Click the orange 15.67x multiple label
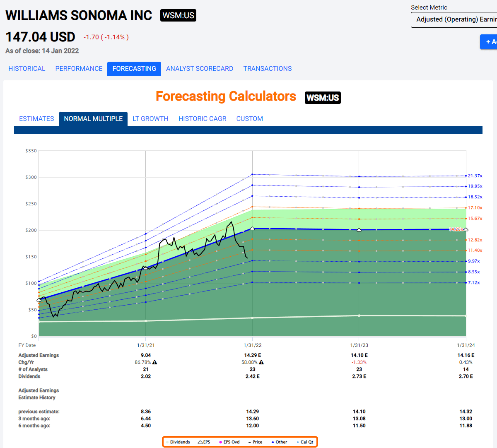 point(475,219)
